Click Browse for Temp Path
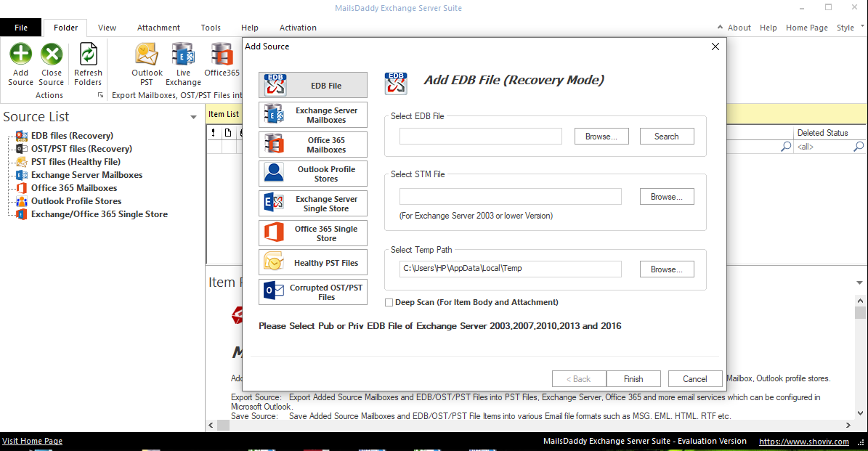This screenshot has height=451, width=868. tap(667, 269)
